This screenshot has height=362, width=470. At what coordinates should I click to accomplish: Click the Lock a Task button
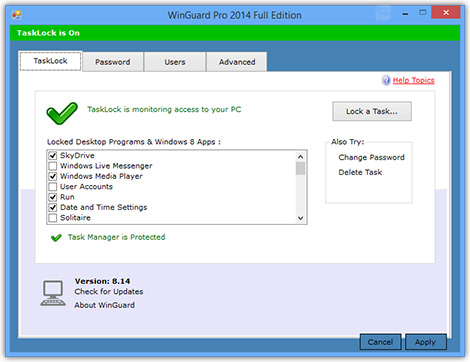point(372,111)
